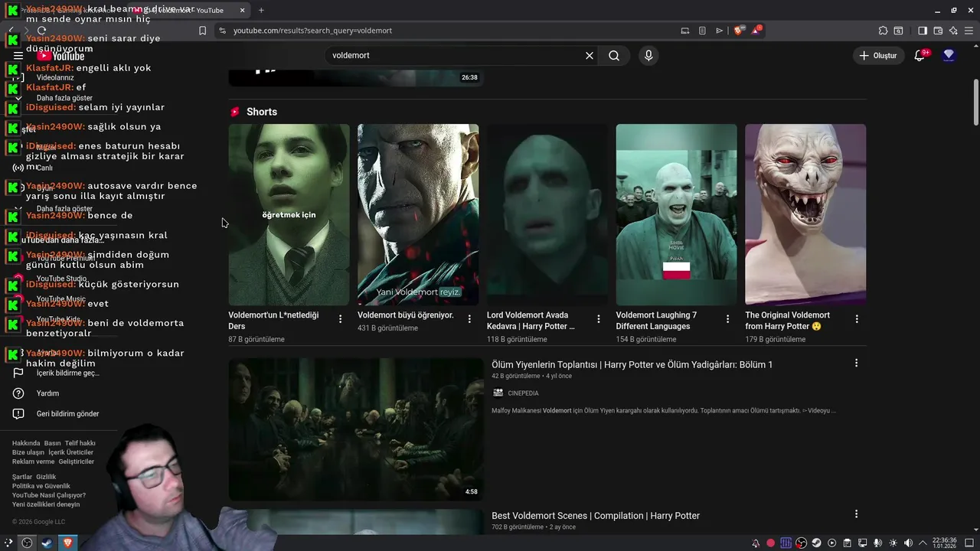980x551 pixels.
Task: Go to YouTube home via logo
Action: [x=61, y=55]
